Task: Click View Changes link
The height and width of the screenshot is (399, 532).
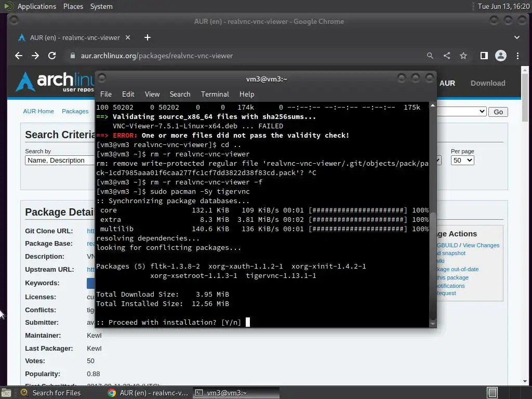Action: click(481, 245)
